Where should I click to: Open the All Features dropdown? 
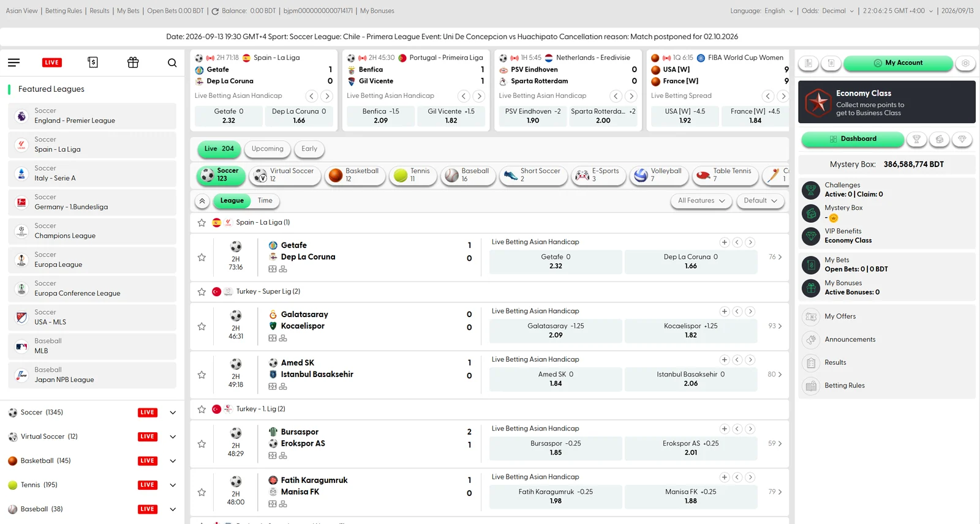701,201
